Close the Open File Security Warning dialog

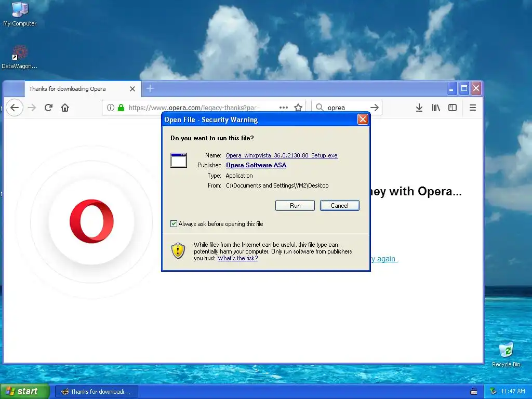[362, 119]
